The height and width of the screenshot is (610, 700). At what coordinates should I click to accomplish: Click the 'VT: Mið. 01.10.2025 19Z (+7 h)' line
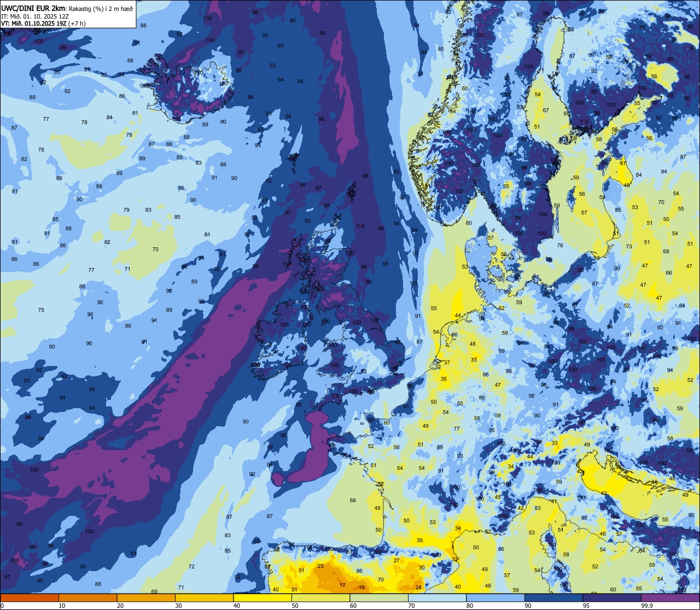pyautogui.click(x=43, y=23)
